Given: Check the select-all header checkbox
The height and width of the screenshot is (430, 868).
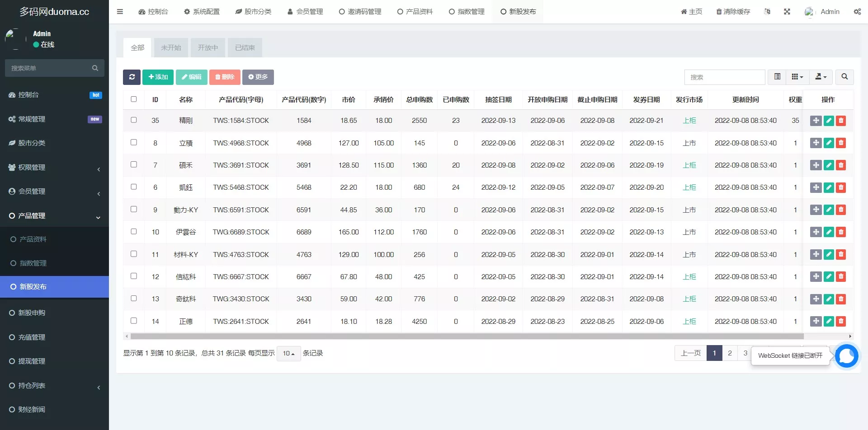Looking at the screenshot, I should pos(134,99).
